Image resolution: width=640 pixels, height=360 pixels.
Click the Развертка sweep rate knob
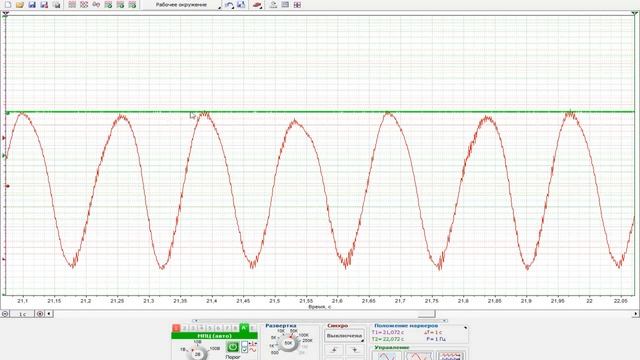[x=289, y=343]
